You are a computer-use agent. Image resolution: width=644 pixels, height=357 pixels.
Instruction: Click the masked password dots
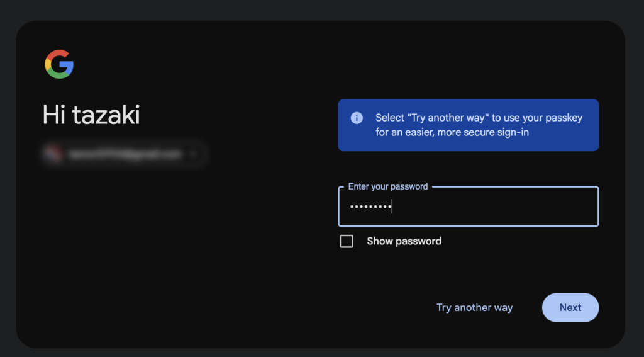[370, 207]
